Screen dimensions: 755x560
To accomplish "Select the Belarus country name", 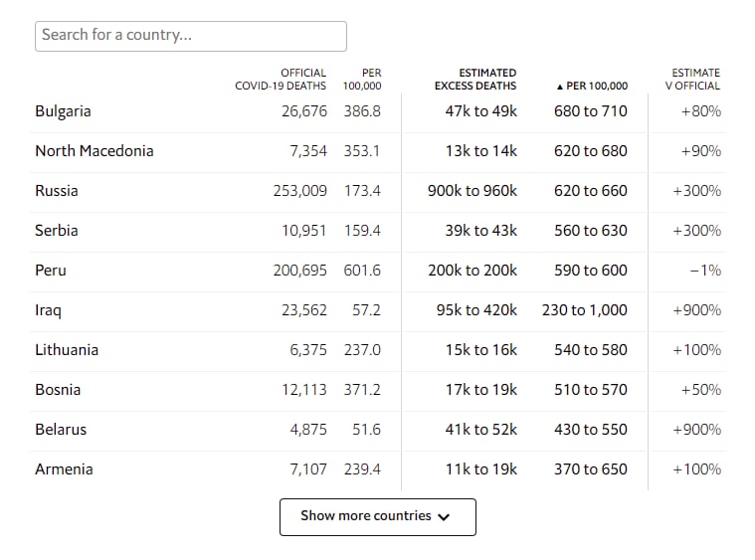I will [61, 430].
